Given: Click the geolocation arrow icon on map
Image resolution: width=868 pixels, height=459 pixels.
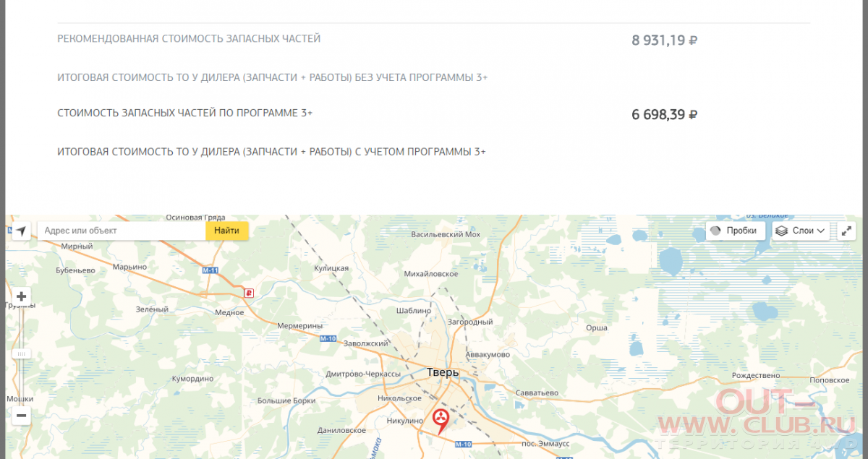Looking at the screenshot, I should [21, 231].
